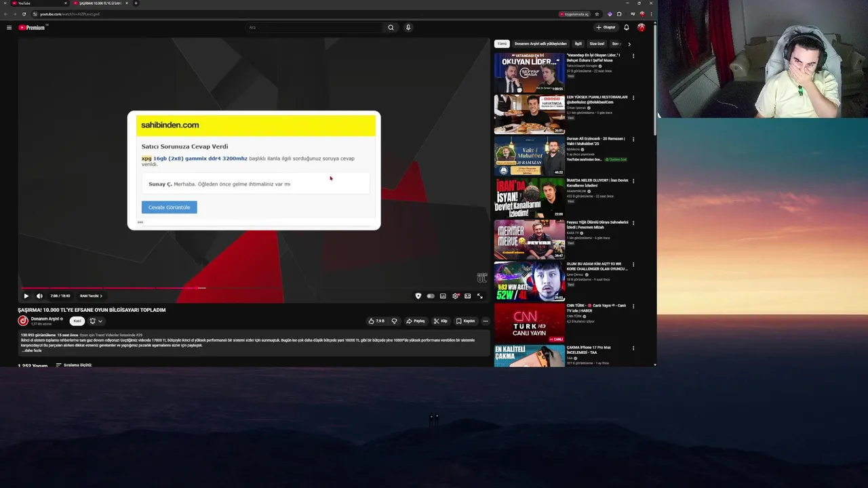Mute the video with speaker icon
Viewport: 868px width, 488px height.
point(39,296)
